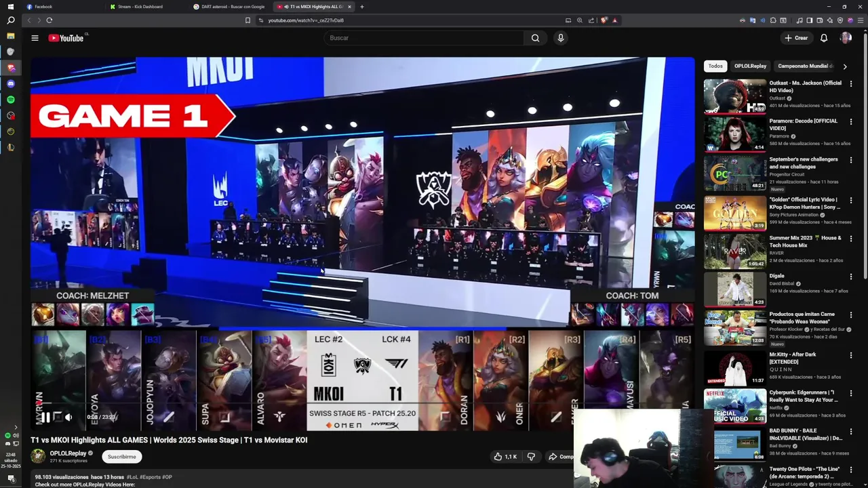The image size is (868, 488).
Task: Open the YouTube hamburger guide menu
Action: pos(35,38)
